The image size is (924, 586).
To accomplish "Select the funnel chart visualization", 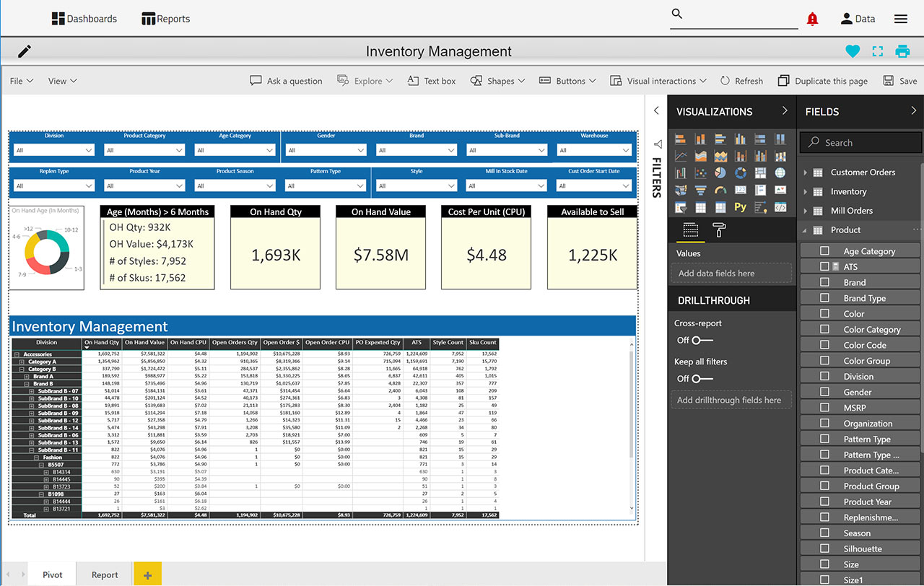I will pos(701,191).
